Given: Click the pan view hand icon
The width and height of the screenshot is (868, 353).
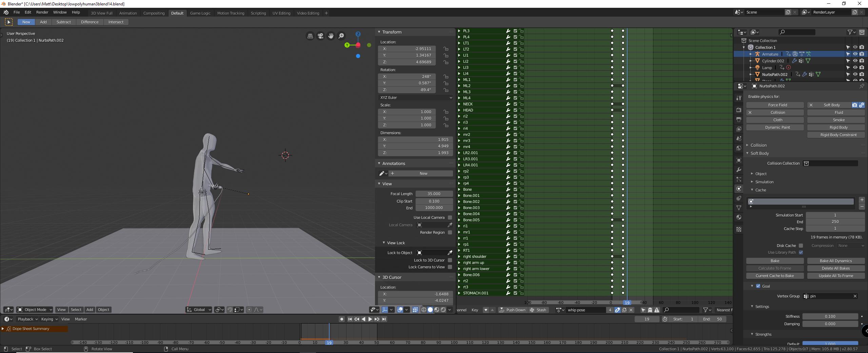Looking at the screenshot, I should [x=331, y=36].
